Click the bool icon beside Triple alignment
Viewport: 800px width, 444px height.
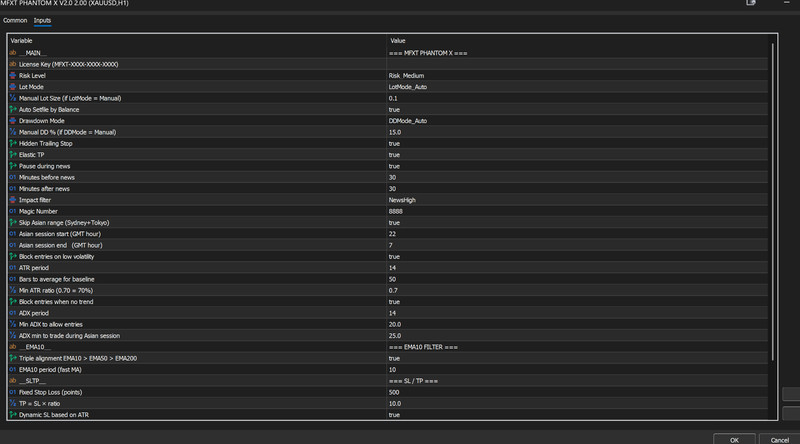tap(13, 358)
